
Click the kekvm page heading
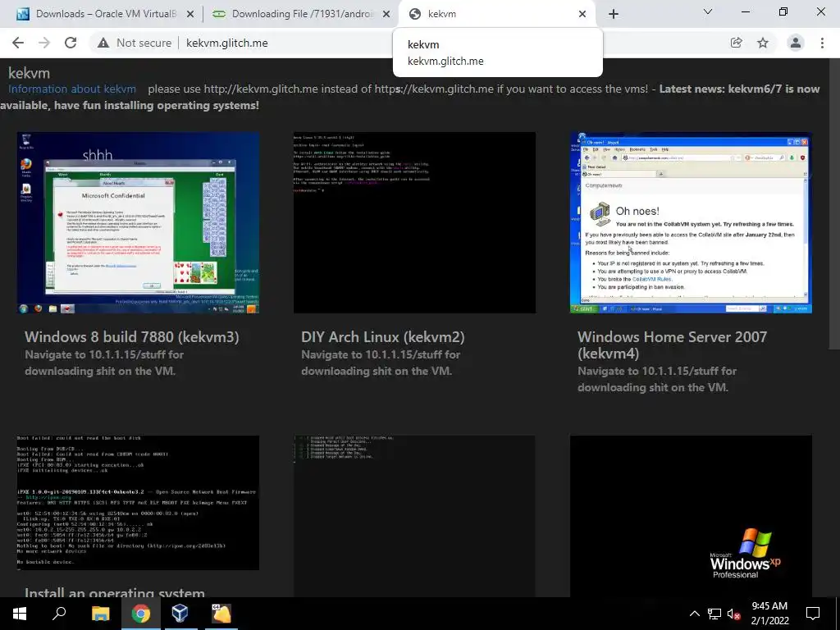pos(29,73)
